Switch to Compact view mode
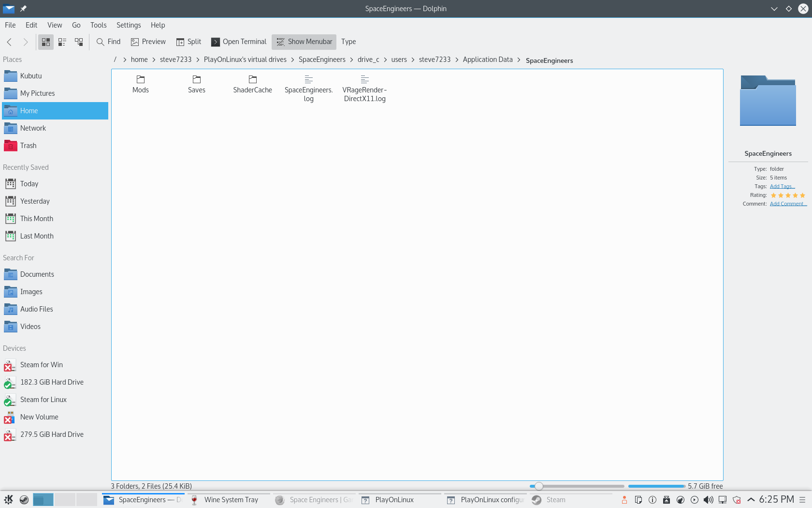The width and height of the screenshot is (812, 508). (62, 42)
